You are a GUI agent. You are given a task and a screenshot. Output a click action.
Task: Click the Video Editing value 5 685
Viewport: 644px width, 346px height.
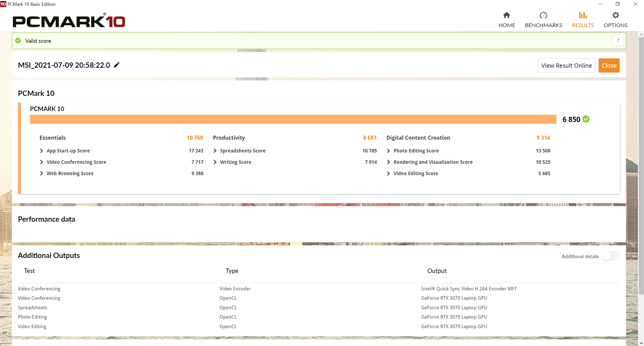(544, 173)
